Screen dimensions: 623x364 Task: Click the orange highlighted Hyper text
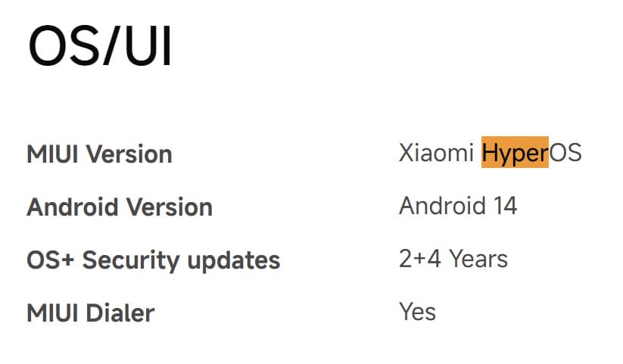pyautogui.click(x=515, y=153)
